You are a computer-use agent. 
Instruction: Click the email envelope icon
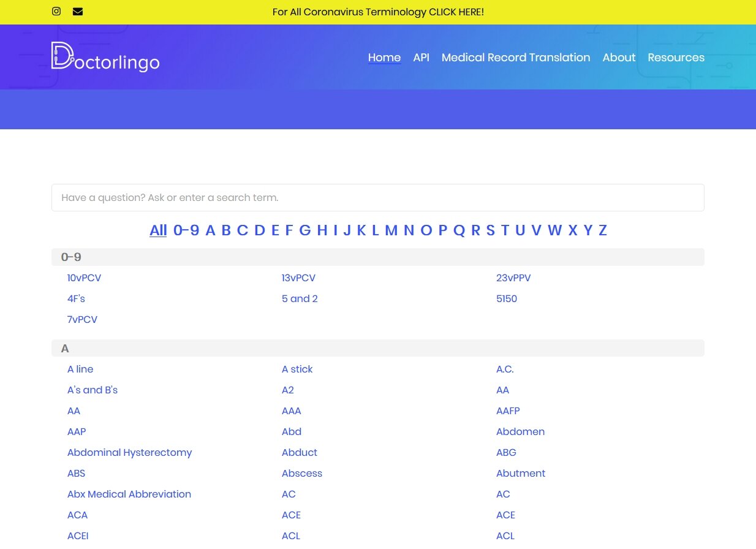point(78,12)
